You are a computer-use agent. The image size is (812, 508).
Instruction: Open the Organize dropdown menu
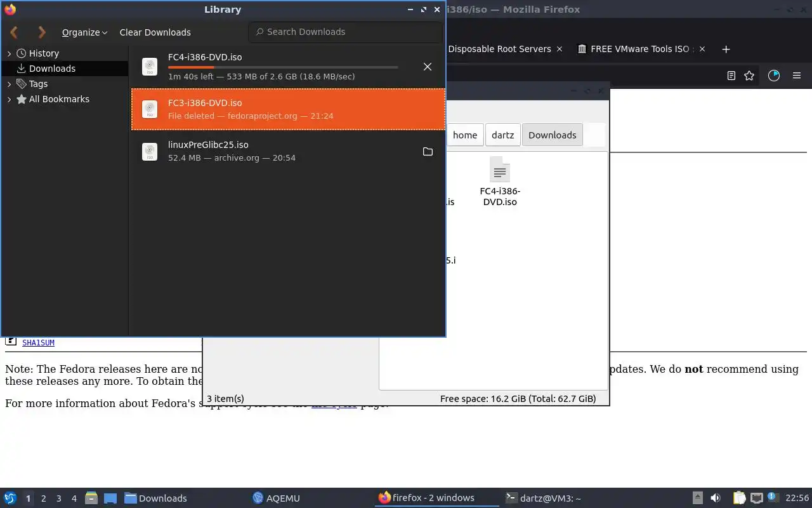84,32
